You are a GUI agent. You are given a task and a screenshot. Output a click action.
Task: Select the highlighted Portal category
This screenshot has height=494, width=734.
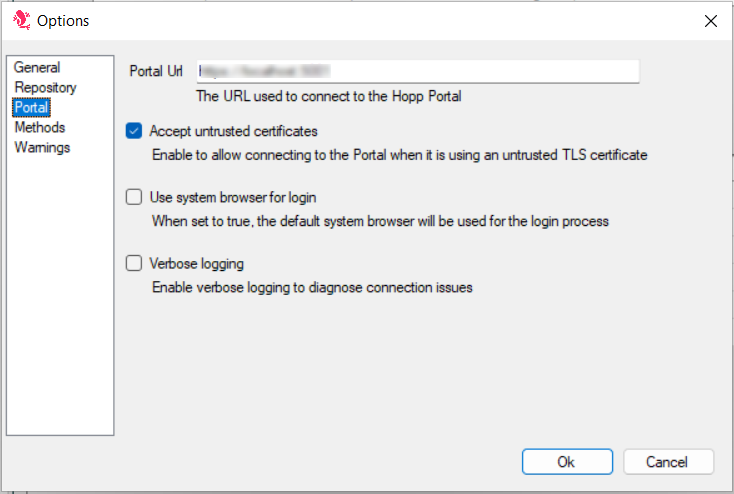click(x=31, y=108)
